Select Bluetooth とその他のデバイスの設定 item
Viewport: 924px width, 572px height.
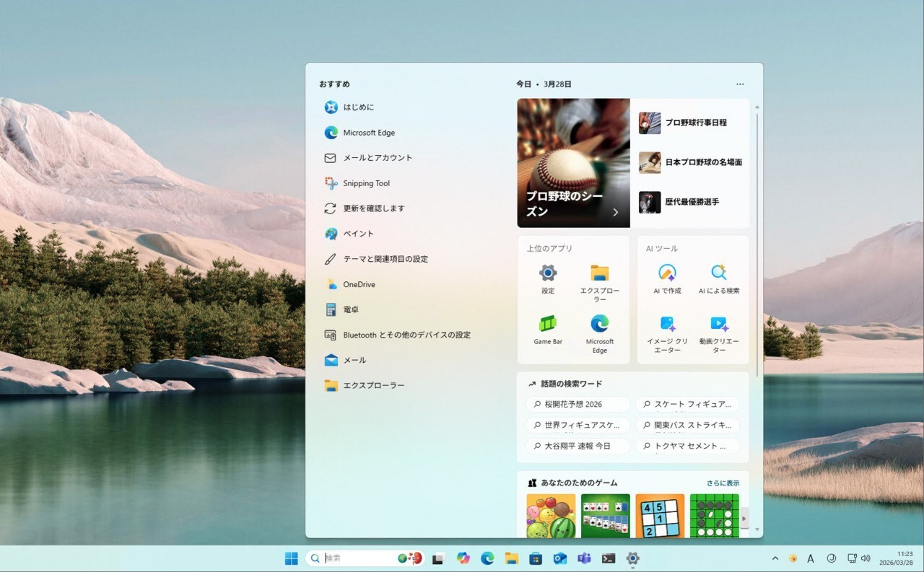pos(406,335)
